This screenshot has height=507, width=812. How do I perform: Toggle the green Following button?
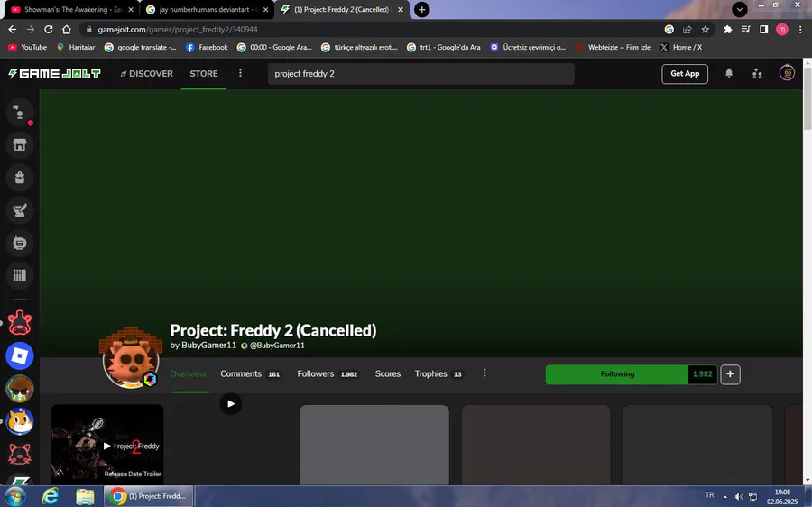(x=617, y=374)
